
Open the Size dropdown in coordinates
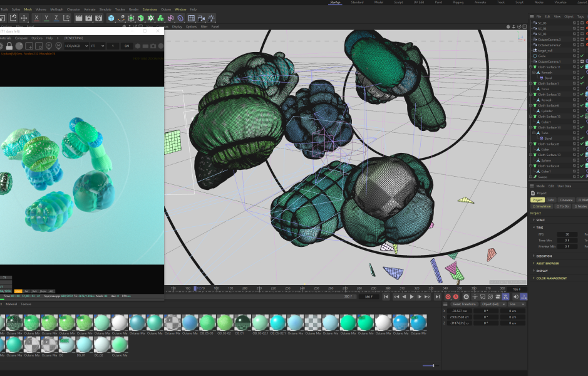coord(517,304)
